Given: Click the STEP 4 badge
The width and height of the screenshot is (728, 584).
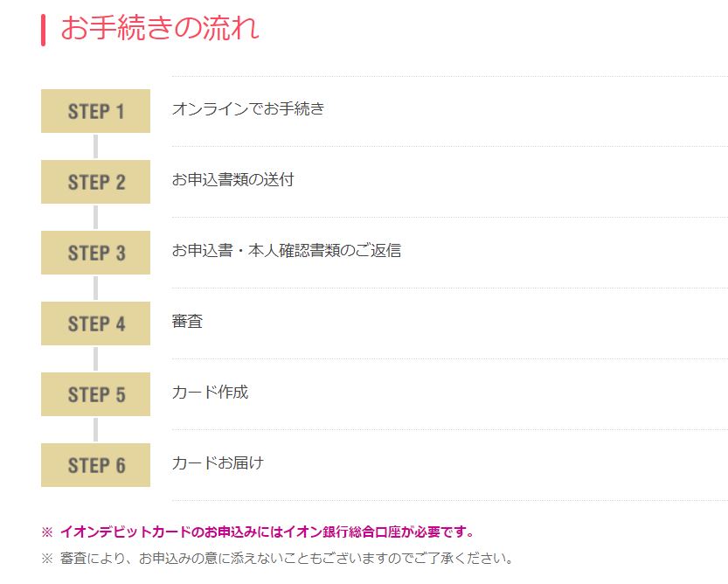Looking at the screenshot, I should (95, 323).
